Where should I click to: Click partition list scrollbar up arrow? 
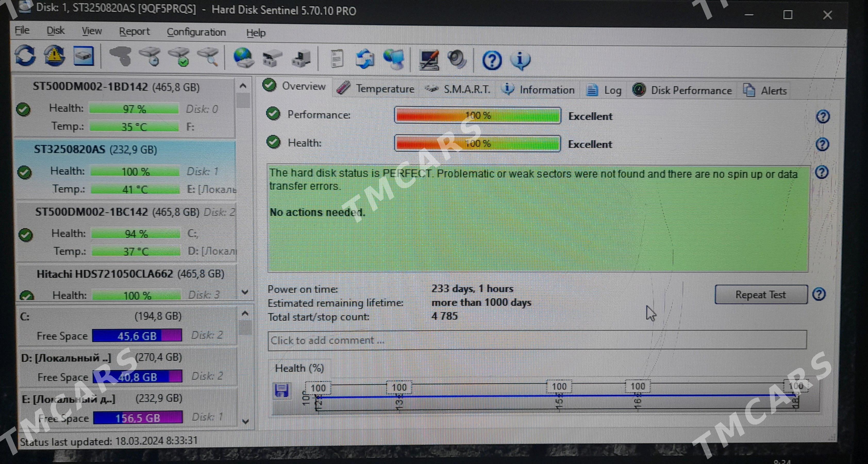245,313
